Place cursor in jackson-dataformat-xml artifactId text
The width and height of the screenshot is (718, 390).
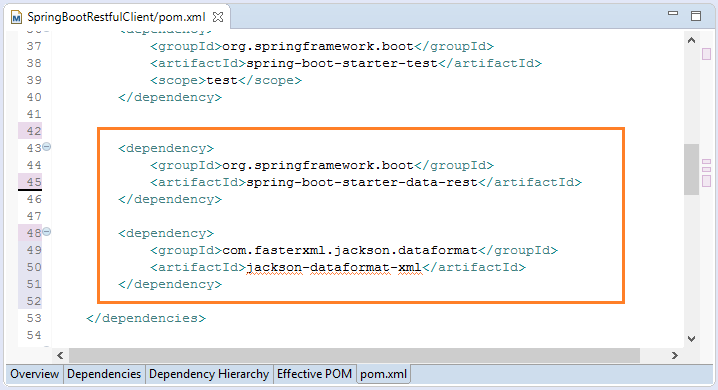(334, 267)
